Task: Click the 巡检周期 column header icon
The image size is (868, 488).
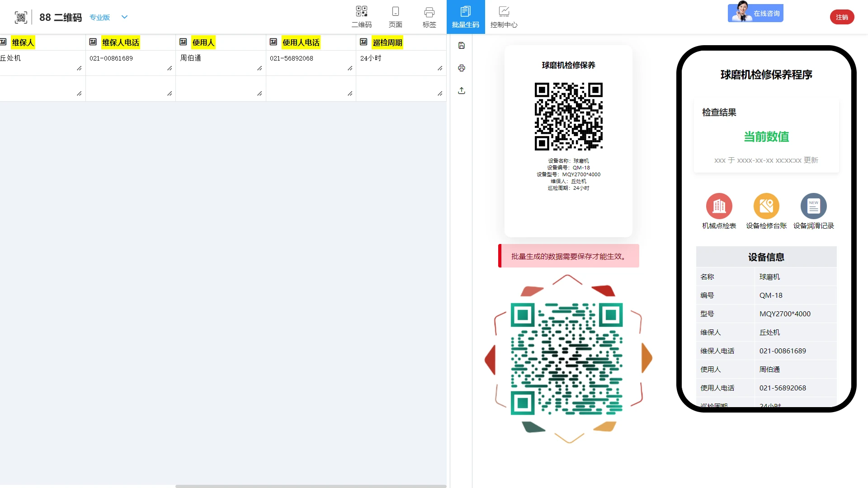Action: pyautogui.click(x=363, y=42)
